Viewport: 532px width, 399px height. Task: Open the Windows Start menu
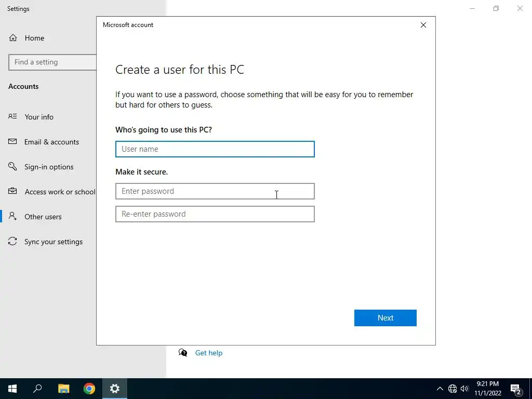pyautogui.click(x=12, y=389)
